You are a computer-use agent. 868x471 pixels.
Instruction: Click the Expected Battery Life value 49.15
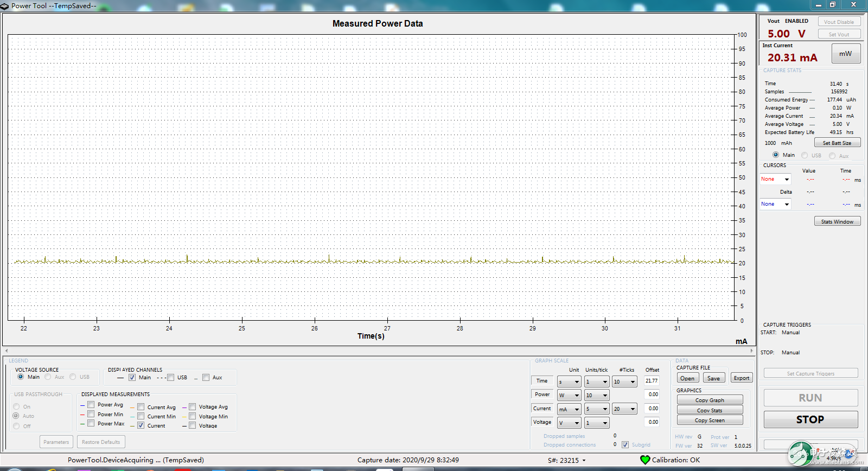(x=836, y=132)
